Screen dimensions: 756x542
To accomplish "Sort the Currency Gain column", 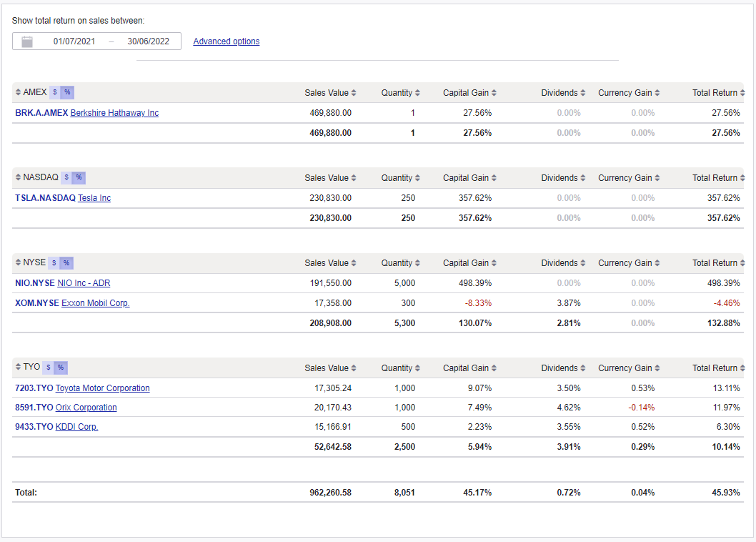I will pos(657,92).
